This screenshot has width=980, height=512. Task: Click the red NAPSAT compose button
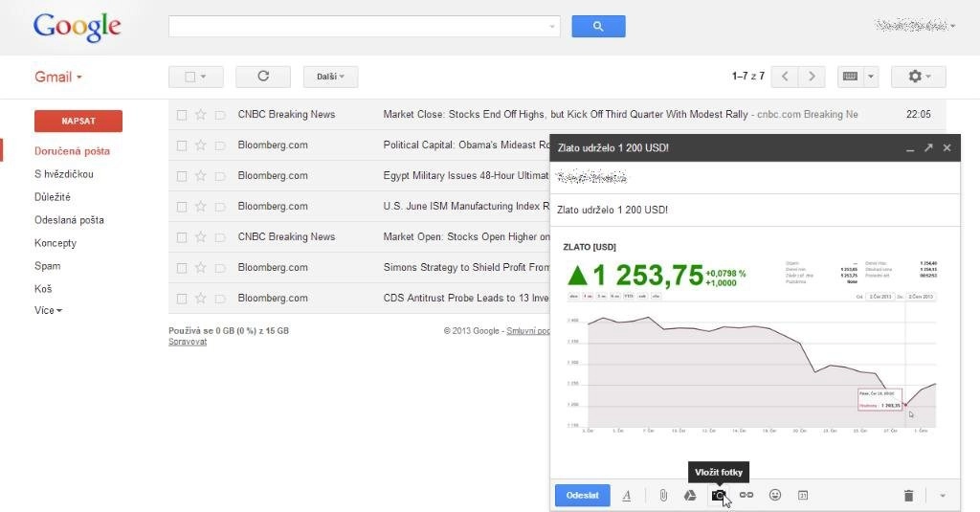78,121
